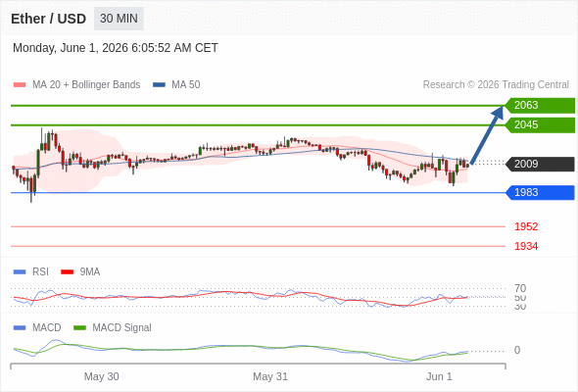Image resolution: width=578 pixels, height=392 pixels.
Task: Click the blue upward forecast arrow
Action: point(487,135)
